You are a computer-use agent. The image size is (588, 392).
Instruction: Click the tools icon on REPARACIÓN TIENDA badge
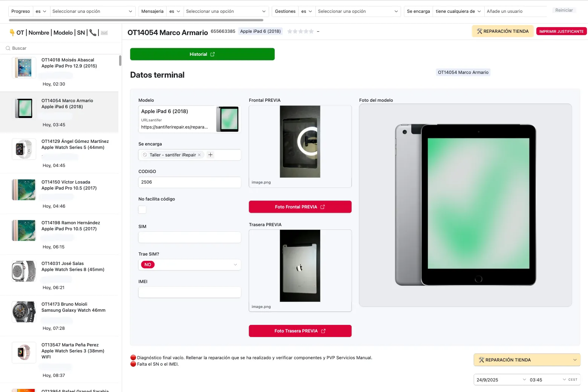pyautogui.click(x=479, y=31)
